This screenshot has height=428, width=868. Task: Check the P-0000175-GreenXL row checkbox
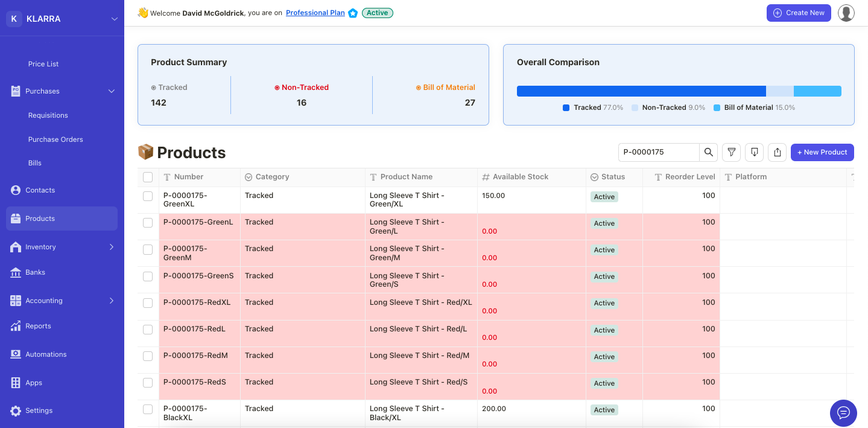coord(148,196)
